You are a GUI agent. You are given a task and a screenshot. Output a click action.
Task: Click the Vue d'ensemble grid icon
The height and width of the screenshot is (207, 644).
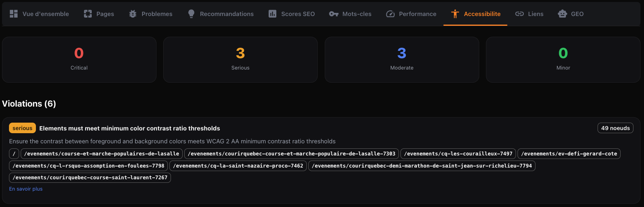pyautogui.click(x=14, y=14)
